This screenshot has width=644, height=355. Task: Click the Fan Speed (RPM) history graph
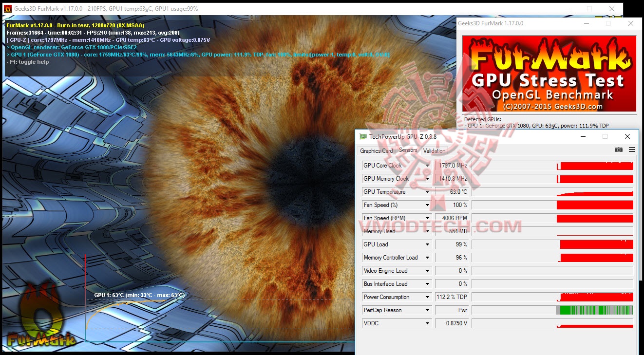point(552,218)
